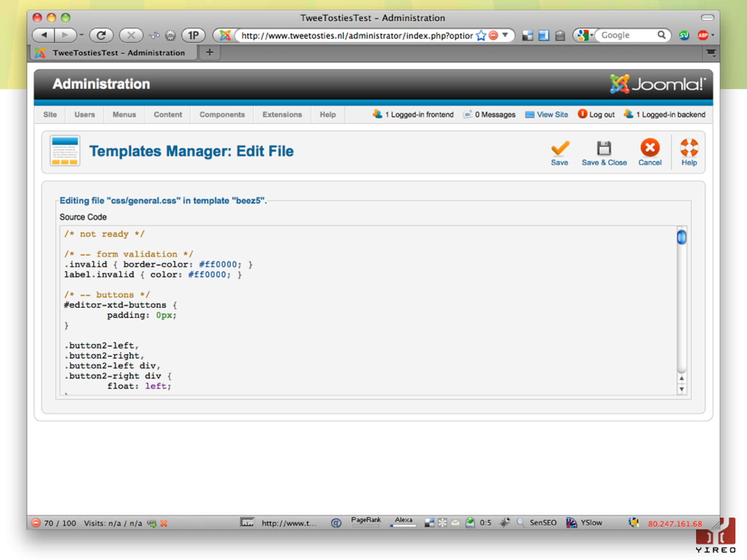Click the browser Back arrow button
The height and width of the screenshot is (560, 747).
[x=43, y=35]
